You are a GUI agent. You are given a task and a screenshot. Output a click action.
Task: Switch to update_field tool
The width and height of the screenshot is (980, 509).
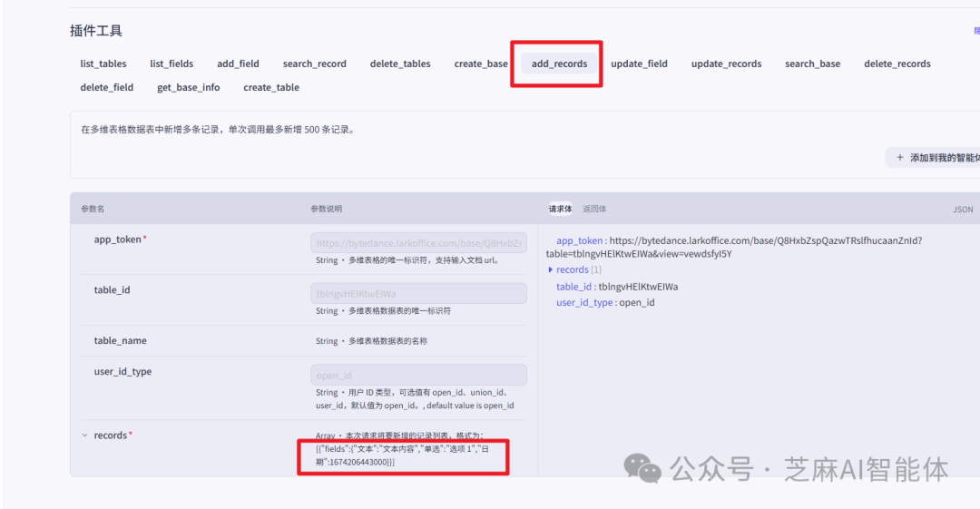coord(639,64)
